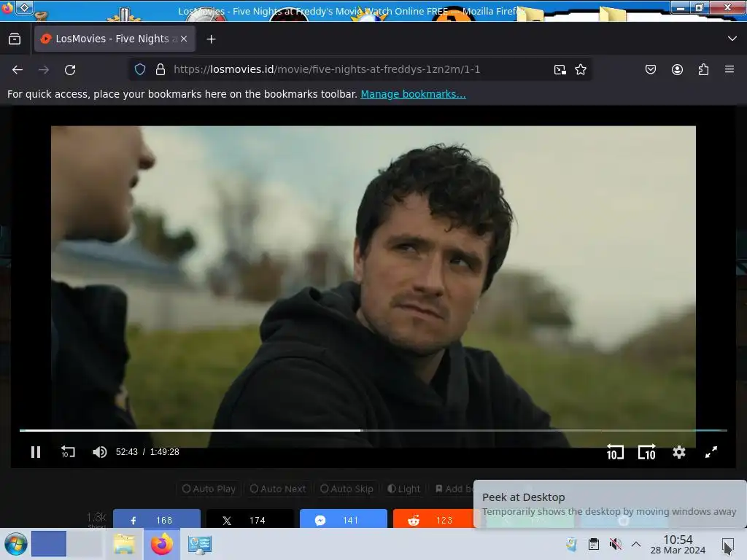Click the back 10 seconds icon near settings
Image resolution: width=747 pixels, height=560 pixels.
[614, 452]
